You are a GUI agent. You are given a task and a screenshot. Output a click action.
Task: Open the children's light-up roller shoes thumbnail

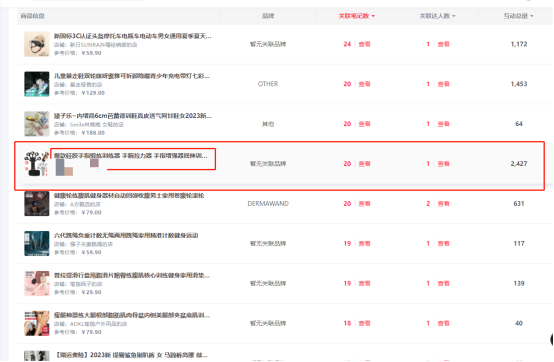pos(37,84)
